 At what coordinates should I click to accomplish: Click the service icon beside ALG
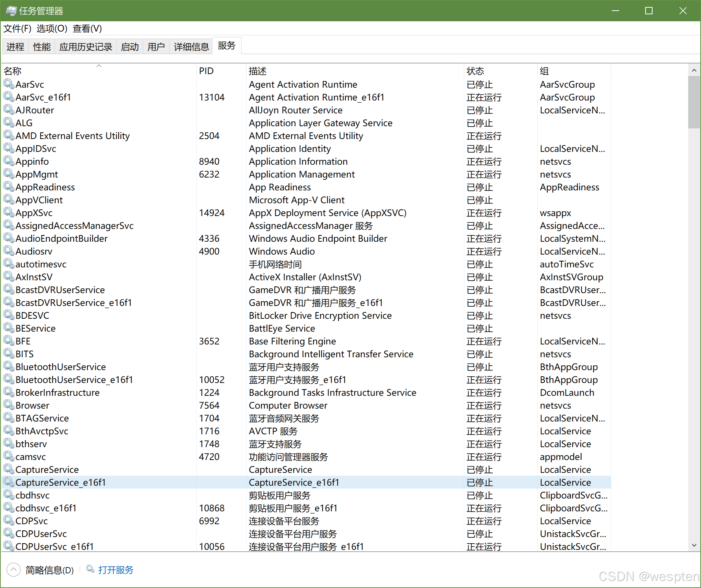9,123
